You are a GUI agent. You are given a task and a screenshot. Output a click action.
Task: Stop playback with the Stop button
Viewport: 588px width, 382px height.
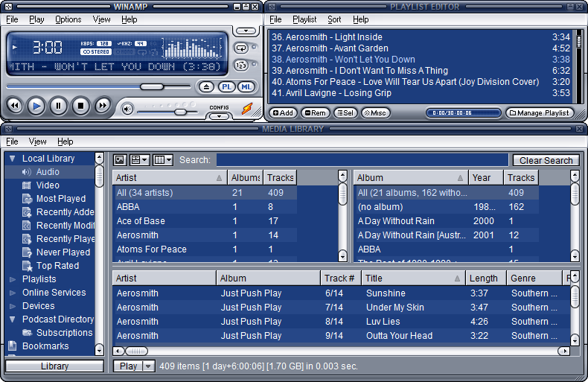pyautogui.click(x=80, y=106)
